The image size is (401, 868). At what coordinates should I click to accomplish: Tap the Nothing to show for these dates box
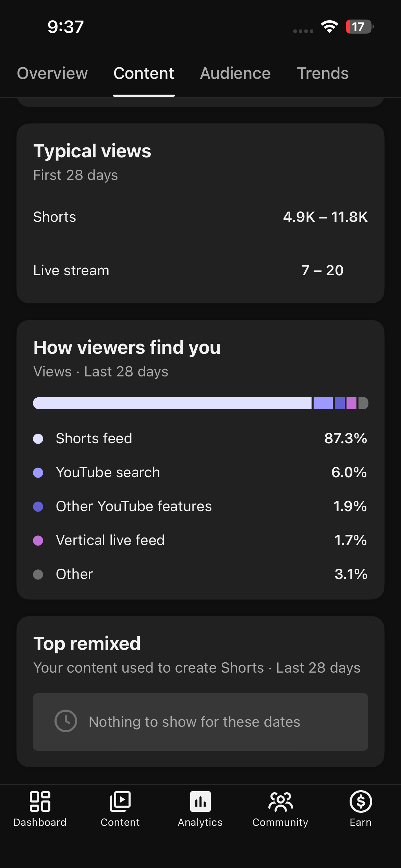200,722
